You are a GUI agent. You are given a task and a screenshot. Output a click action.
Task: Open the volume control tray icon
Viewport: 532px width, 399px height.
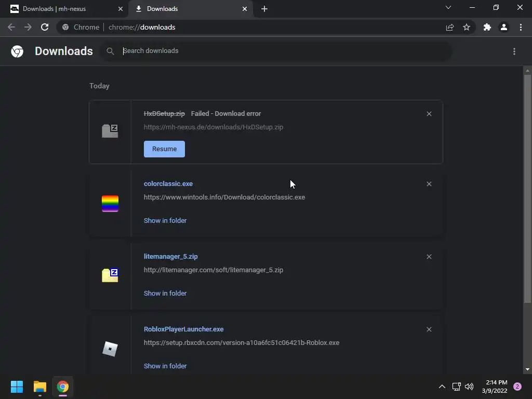[x=469, y=387]
